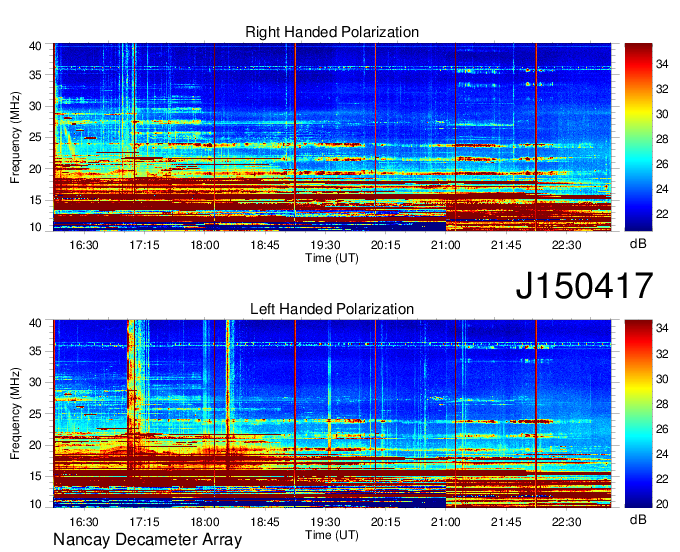Click the Left Handed Polarization spectrogram image
The image size is (680, 552).
[x=332, y=414]
